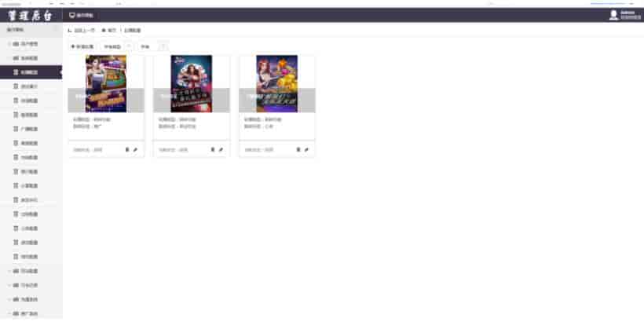This screenshot has height=322, width=644.
Task: Click the home icon in the breadcrumb
Action: tap(104, 31)
